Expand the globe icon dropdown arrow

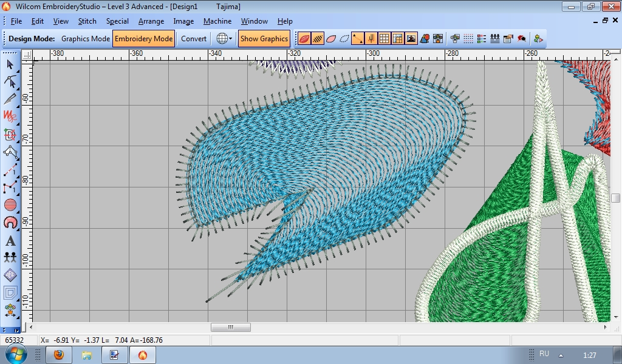(231, 39)
